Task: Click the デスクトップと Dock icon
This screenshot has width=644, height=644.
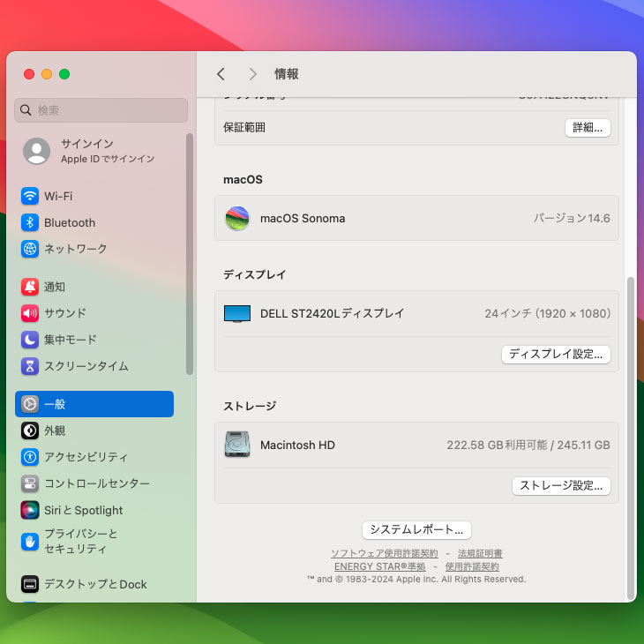Action: tap(30, 584)
